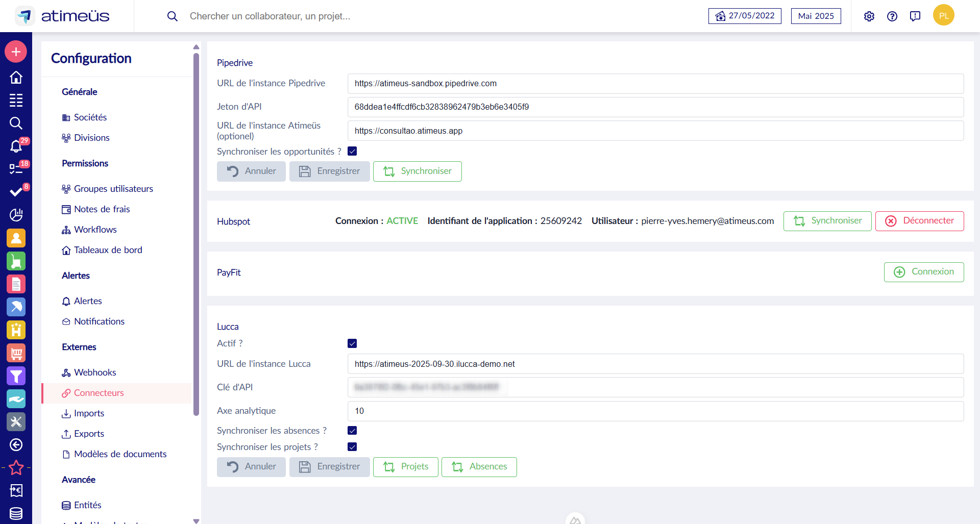Open Sociétés configuration page
Screen dimensions: 980x524
point(84,117)
